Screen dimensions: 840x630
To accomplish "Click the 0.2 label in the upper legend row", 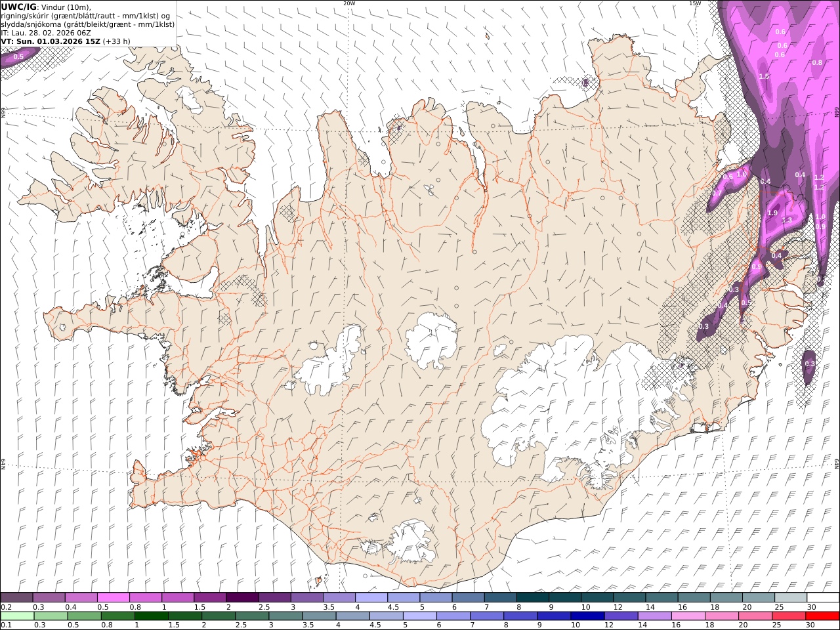I will point(5,607).
